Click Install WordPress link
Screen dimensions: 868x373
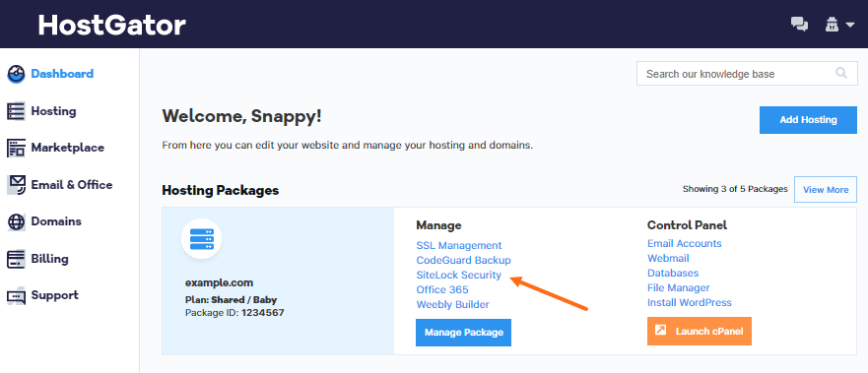[690, 303]
